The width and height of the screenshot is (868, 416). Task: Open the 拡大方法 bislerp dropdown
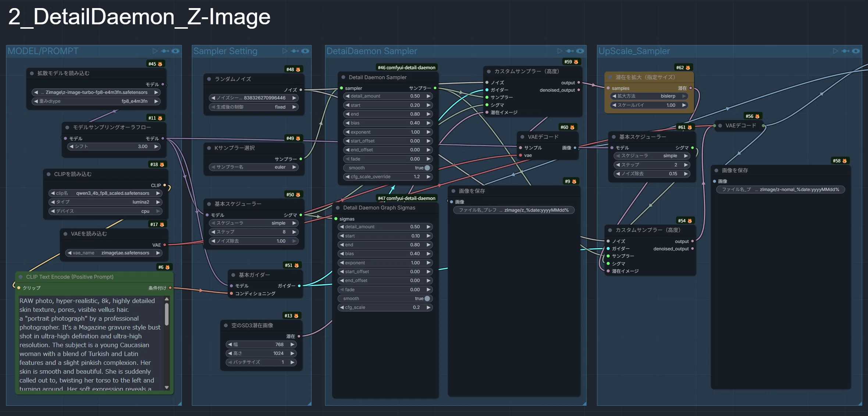pyautogui.click(x=649, y=96)
